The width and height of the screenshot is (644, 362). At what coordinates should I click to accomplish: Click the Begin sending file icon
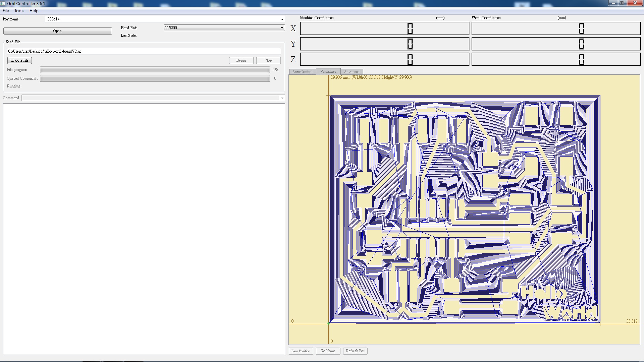[x=240, y=60]
